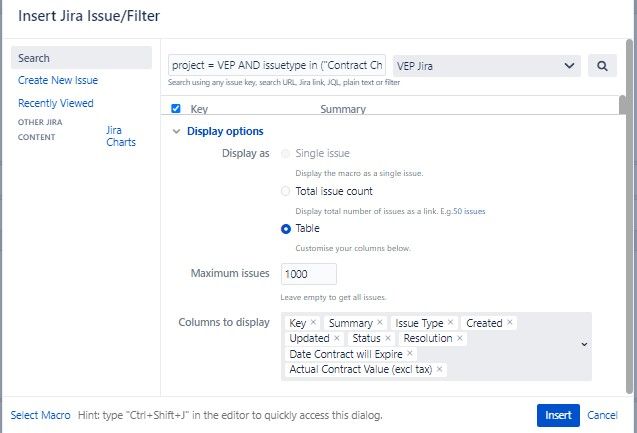The image size is (637, 433).
Task: Remove Date Contract will Expire tag
Action: click(410, 353)
